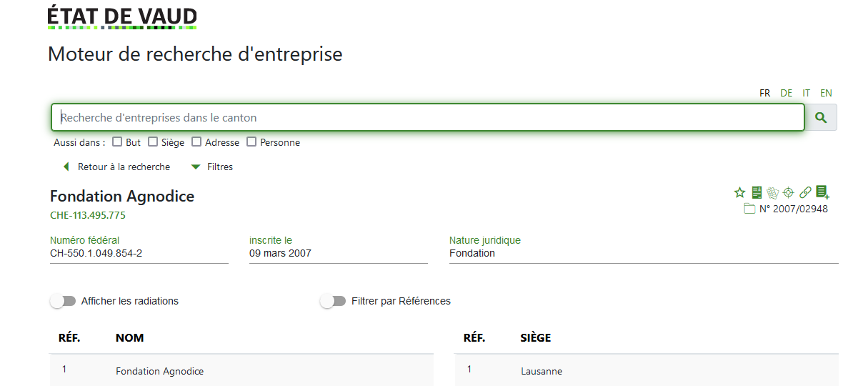Select the IT language option
The height and width of the screenshot is (386, 868).
point(806,93)
